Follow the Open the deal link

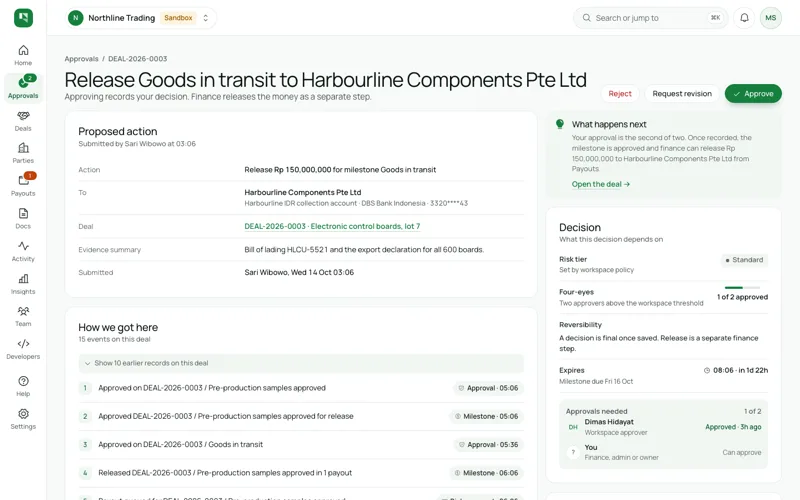(x=601, y=184)
